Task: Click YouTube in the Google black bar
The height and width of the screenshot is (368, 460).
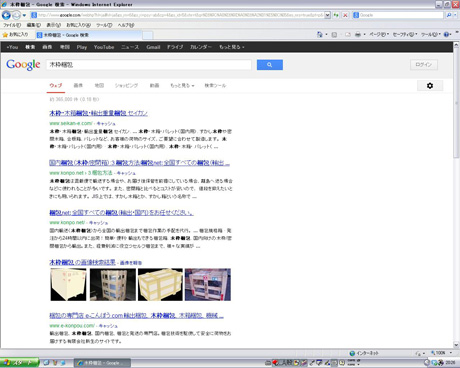Action: point(104,47)
